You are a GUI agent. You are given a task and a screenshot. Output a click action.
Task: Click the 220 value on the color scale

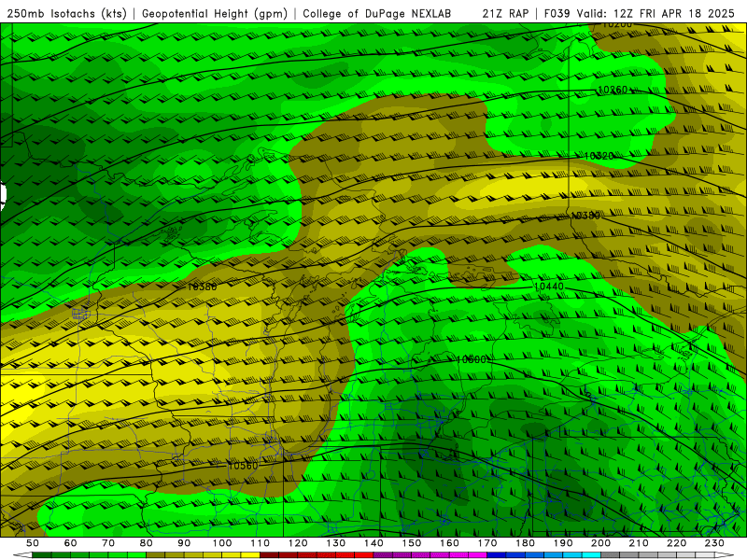(x=676, y=543)
